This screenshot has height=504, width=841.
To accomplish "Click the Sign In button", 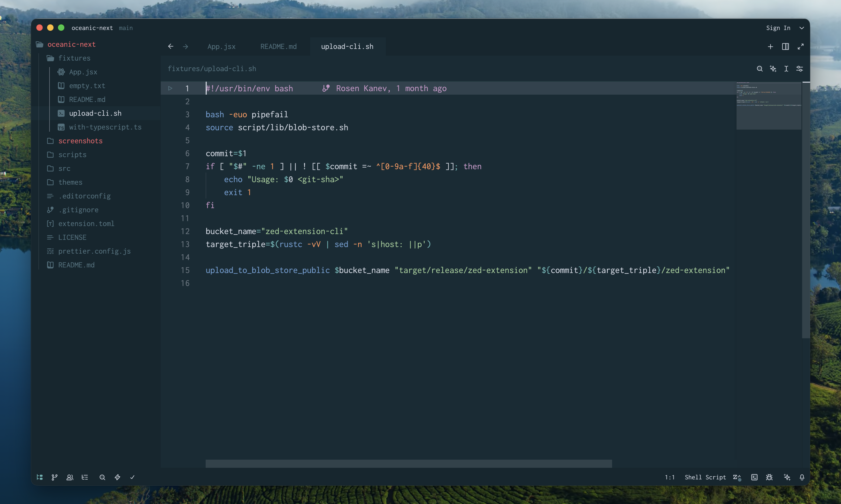I will (778, 28).
